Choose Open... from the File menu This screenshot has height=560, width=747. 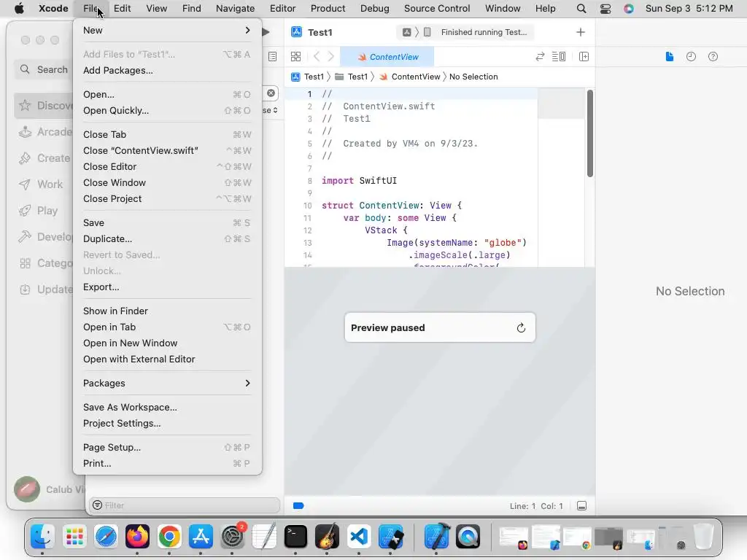click(x=167, y=94)
